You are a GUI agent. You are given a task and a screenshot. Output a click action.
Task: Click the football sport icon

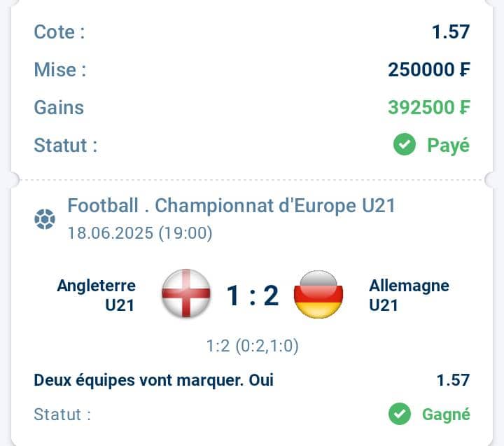45,219
